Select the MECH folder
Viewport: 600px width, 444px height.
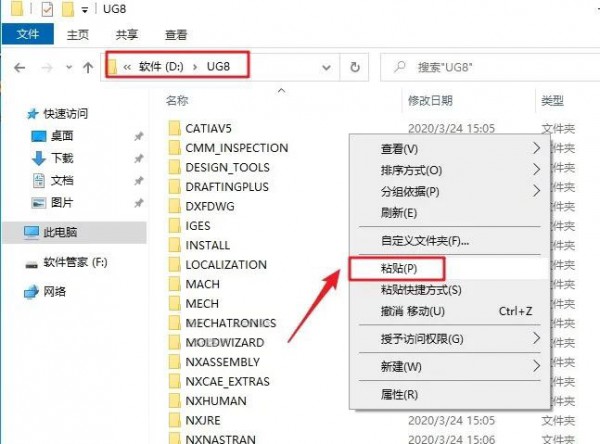coord(194,304)
